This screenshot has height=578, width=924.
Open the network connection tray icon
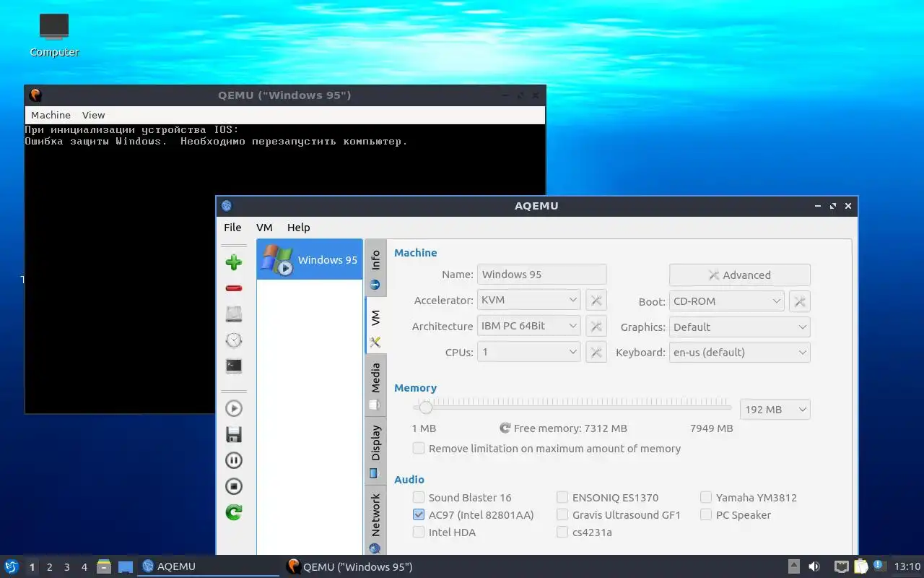click(841, 566)
